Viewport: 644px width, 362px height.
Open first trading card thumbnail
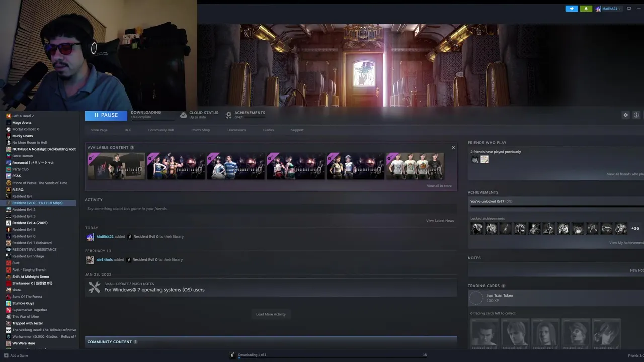click(x=485, y=334)
